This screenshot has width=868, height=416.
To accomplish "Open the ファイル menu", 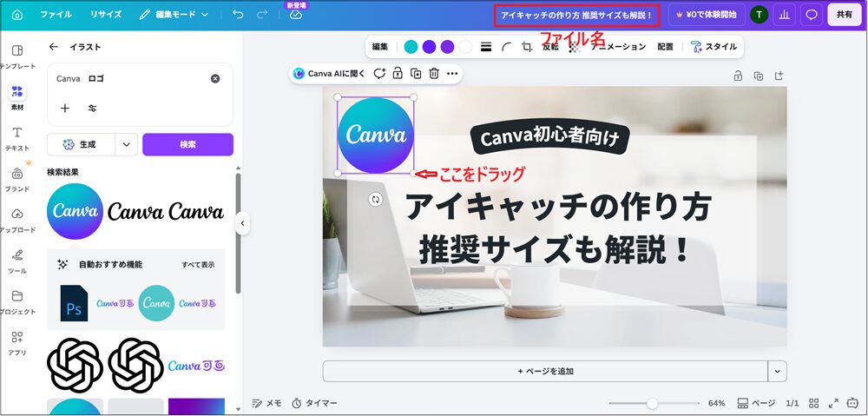I will coord(56,15).
